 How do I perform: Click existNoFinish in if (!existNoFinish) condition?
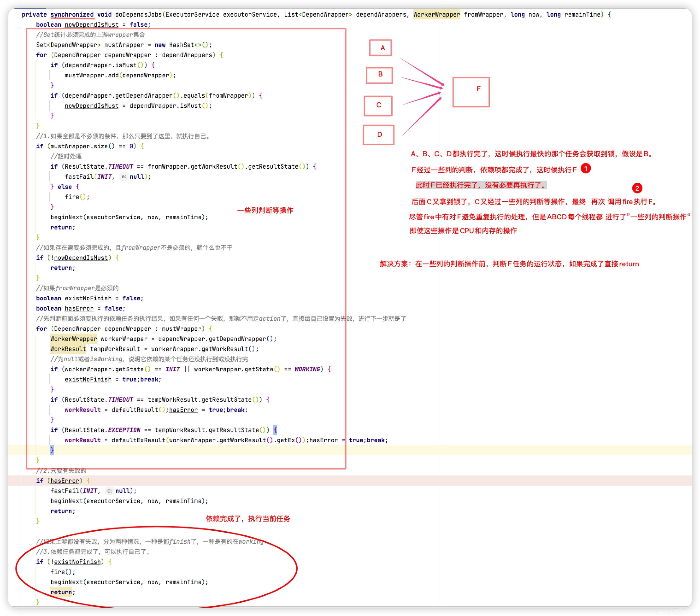coord(77,562)
